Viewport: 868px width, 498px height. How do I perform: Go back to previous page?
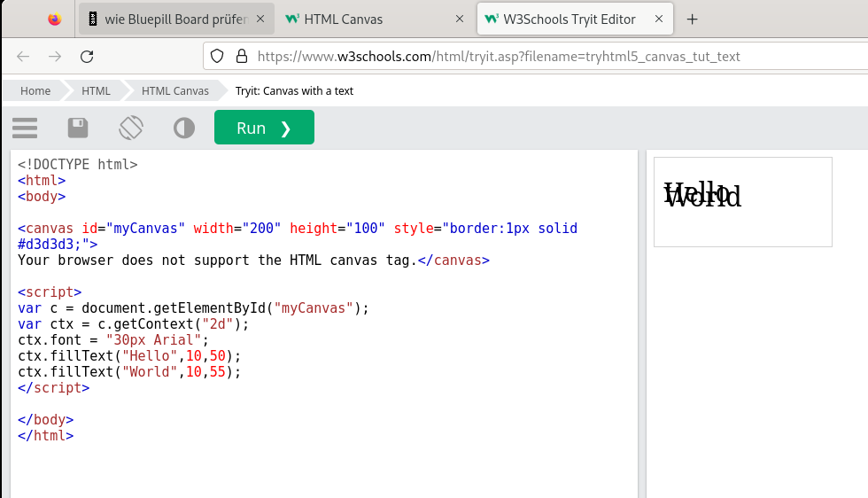pos(23,57)
